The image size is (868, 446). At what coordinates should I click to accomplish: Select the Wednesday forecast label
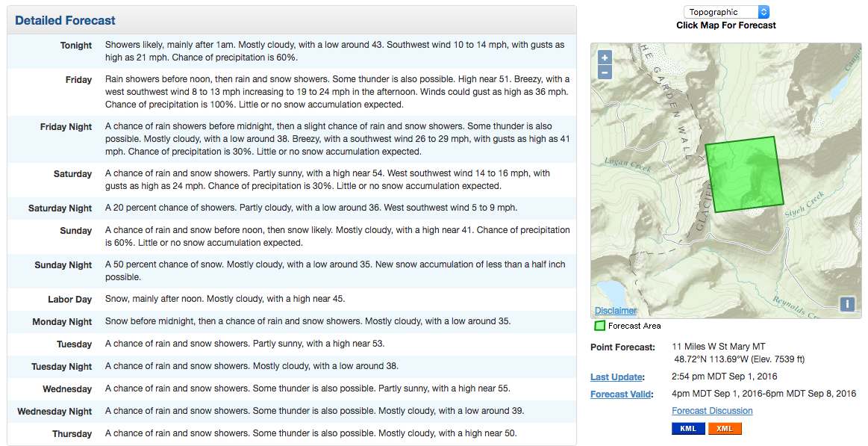(x=67, y=389)
